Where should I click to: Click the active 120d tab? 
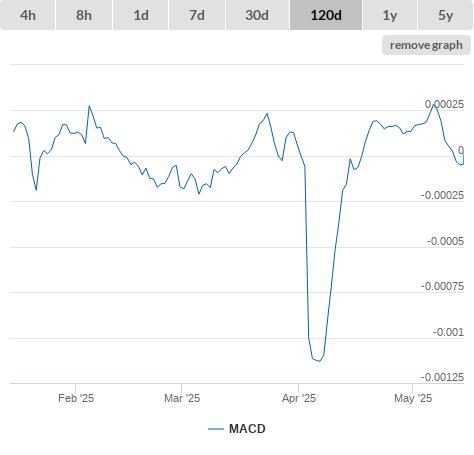(x=326, y=15)
